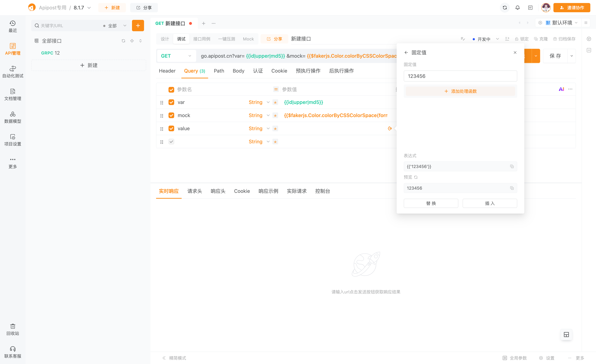
Task: Open the AI assistant icon
Action: tap(561, 89)
